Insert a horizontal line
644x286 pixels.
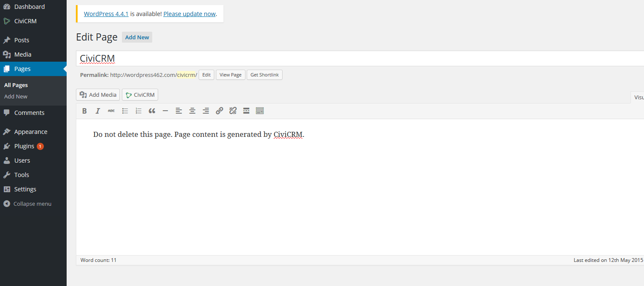[165, 111]
